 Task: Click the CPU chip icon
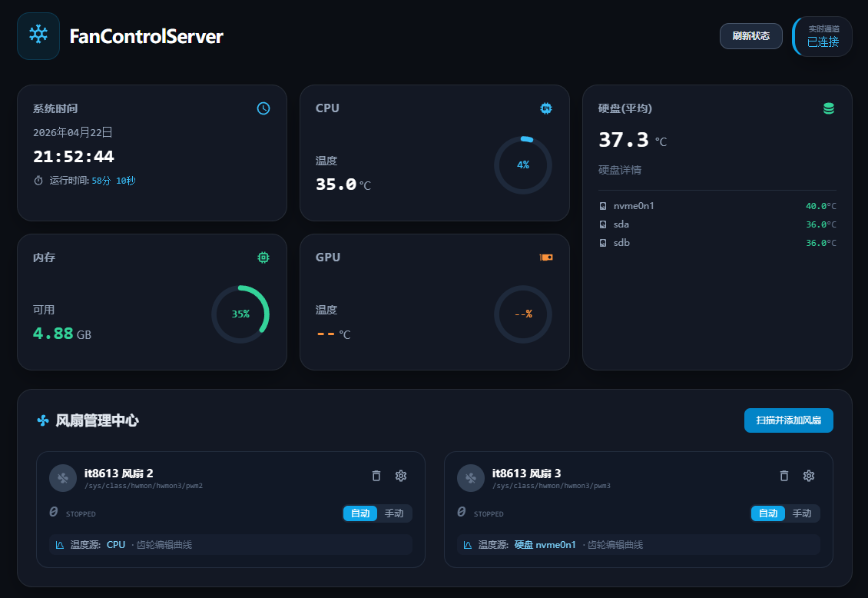click(546, 108)
